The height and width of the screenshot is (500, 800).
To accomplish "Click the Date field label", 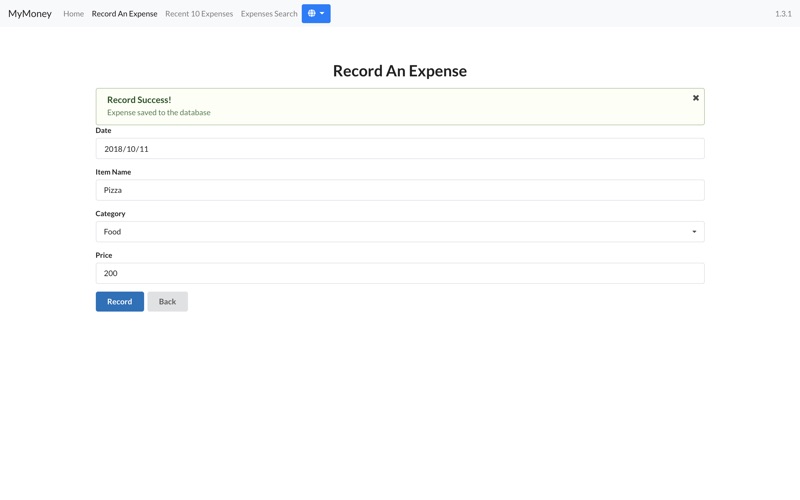I will click(103, 131).
